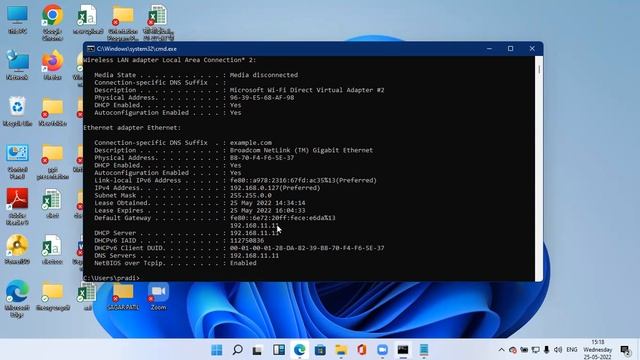Viewport: 640px width, 360px height.
Task: Open the notification center icon
Action: 625,350
